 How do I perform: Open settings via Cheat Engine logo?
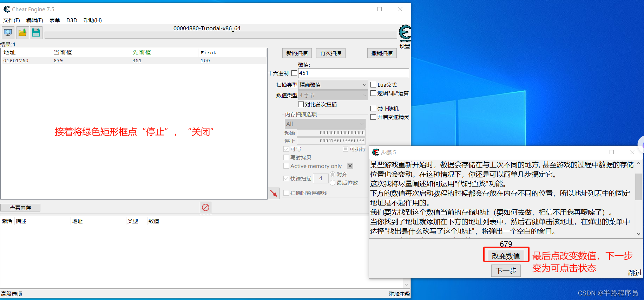click(405, 33)
